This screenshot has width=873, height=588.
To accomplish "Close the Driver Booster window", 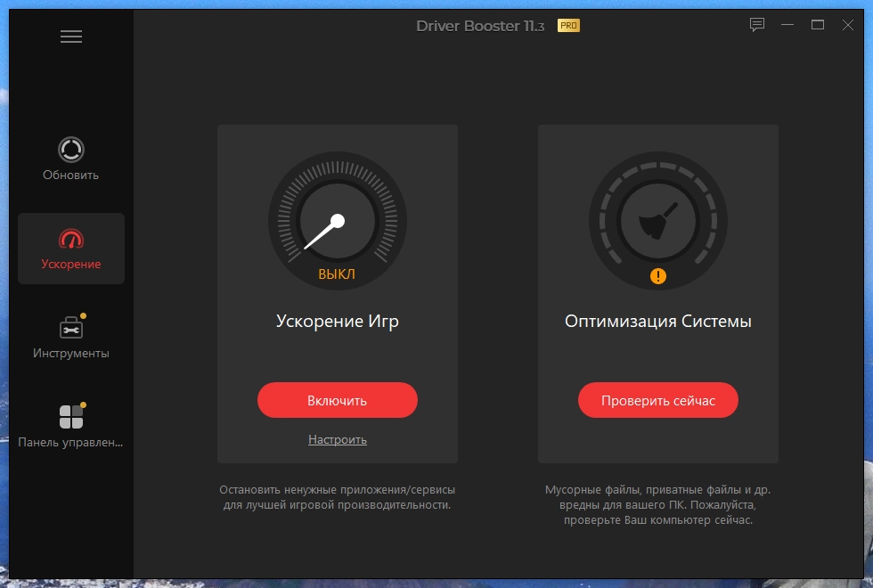I will coord(847,25).
